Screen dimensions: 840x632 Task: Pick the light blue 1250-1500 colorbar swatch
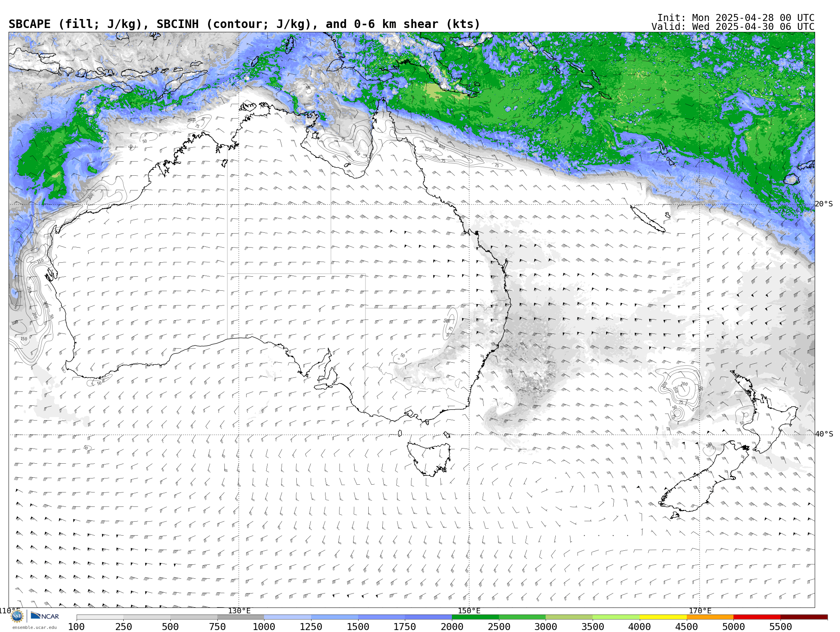(334, 617)
